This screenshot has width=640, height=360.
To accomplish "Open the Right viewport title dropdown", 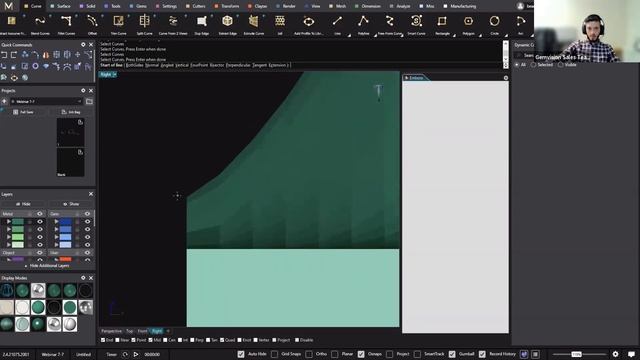I will tap(115, 74).
